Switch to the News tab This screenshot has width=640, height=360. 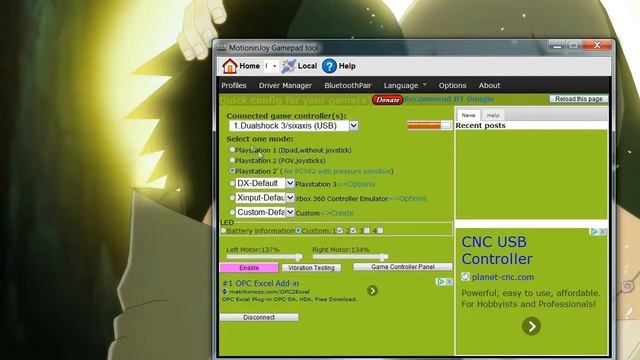point(468,115)
